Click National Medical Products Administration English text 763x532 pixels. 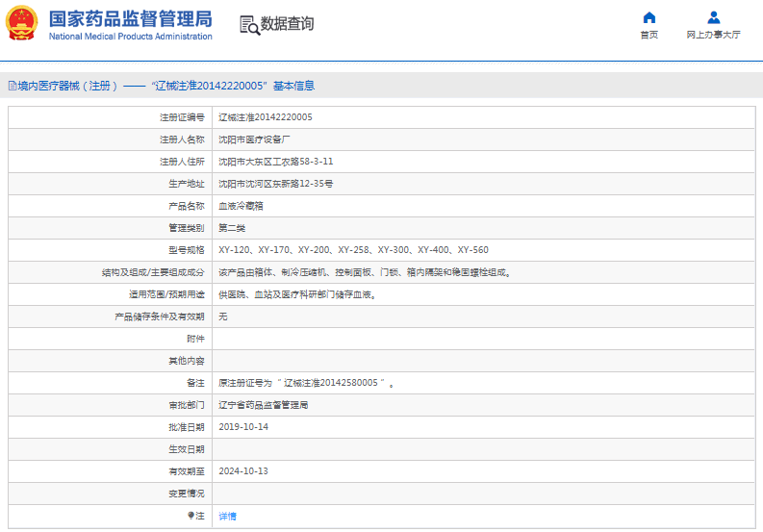(130, 37)
